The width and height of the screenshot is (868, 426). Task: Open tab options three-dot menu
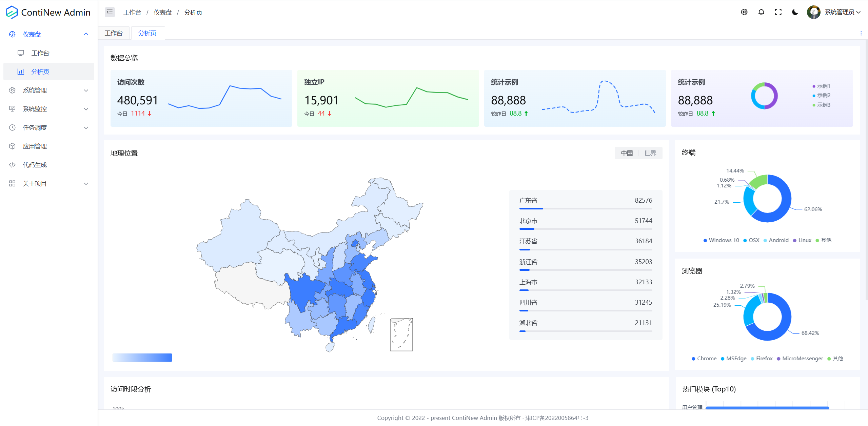(x=861, y=33)
